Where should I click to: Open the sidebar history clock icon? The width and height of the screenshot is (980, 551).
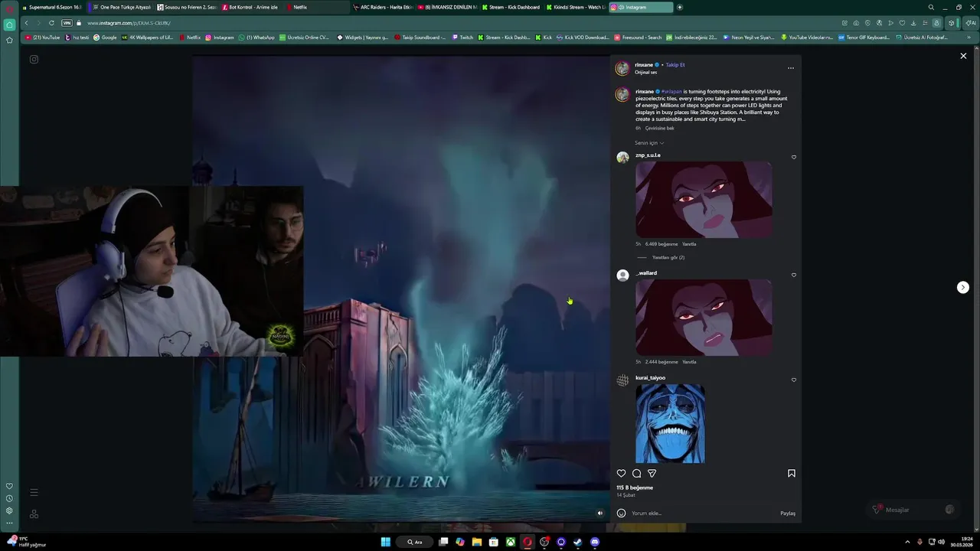coord(9,498)
